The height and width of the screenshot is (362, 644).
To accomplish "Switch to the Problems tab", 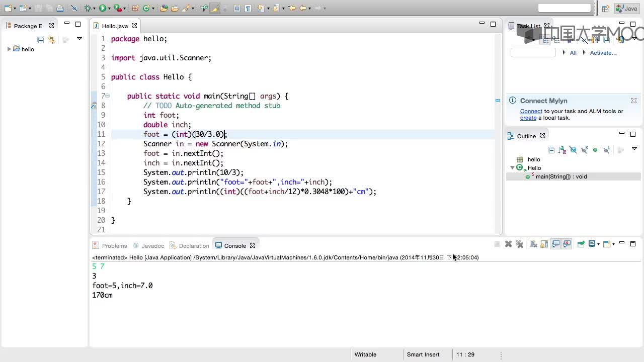I will click(110, 245).
